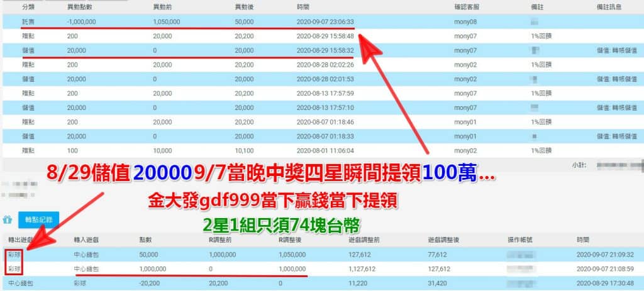Click the 操作帳號 column header

pyautogui.click(x=521, y=239)
